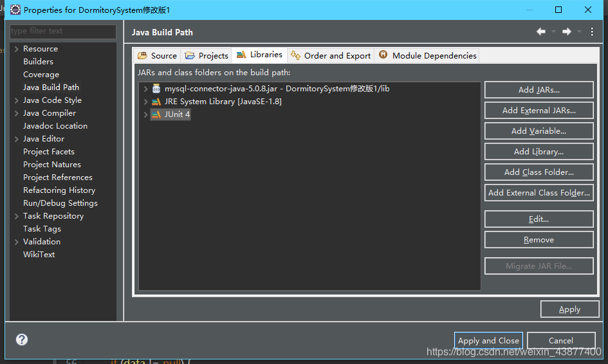This screenshot has height=364, width=608.
Task: Click the forward navigation arrow icon
Action: [x=567, y=32]
